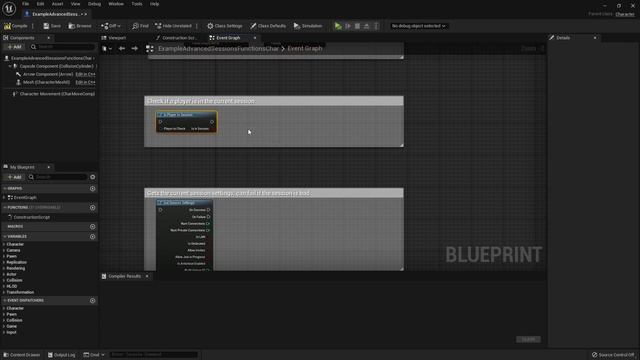
Task: Click the graph icon beside the breadcrumb
Action: (150, 49)
